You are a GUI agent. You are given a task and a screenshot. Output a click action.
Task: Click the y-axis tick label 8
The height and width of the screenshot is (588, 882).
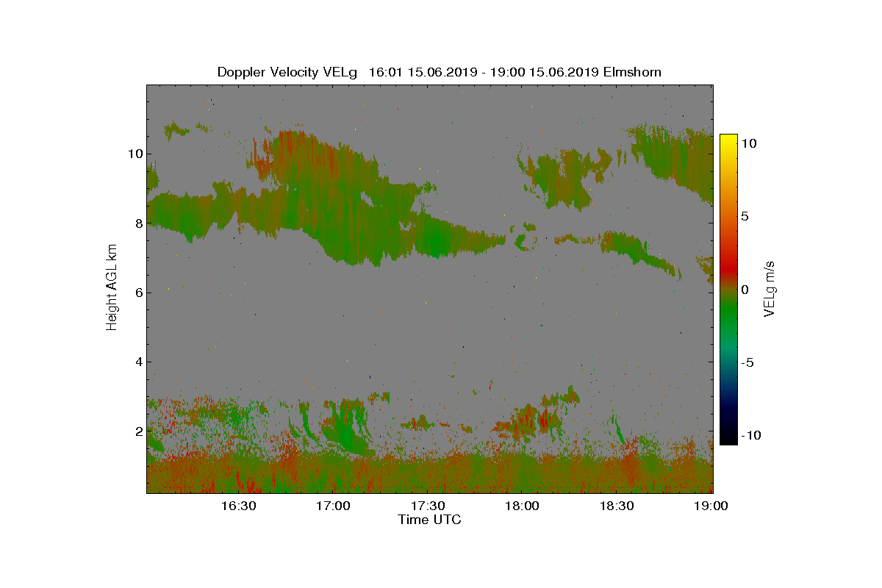pos(137,223)
